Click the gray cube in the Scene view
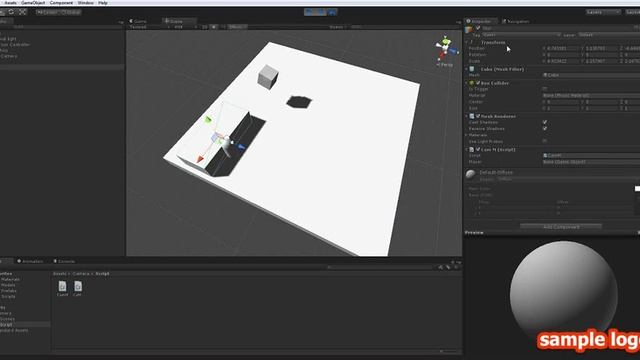Viewport: 640px width, 360px height. point(268,76)
